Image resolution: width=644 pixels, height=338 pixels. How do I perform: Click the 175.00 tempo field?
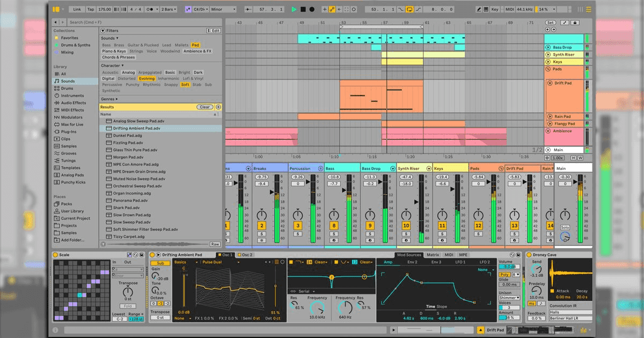tap(105, 9)
